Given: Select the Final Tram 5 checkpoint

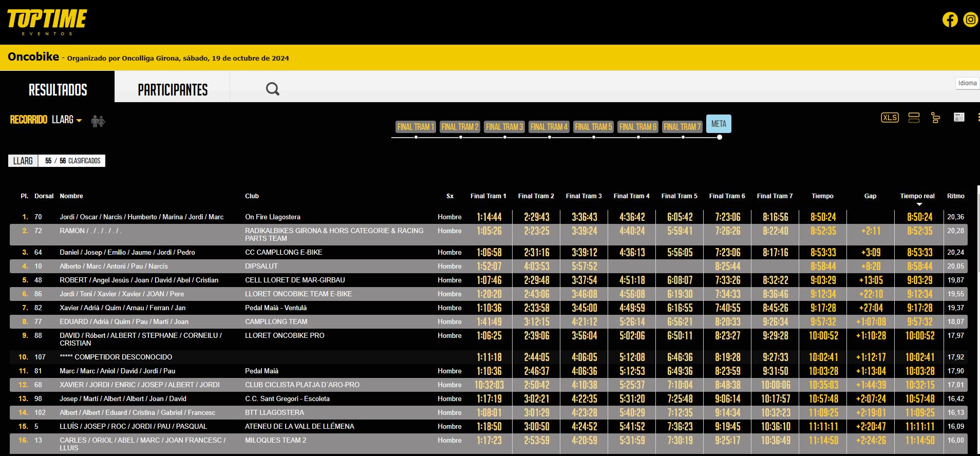Looking at the screenshot, I should pos(593,127).
